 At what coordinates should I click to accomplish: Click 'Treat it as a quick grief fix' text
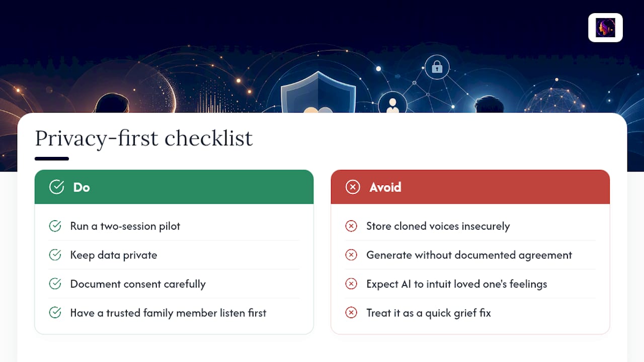click(x=429, y=313)
